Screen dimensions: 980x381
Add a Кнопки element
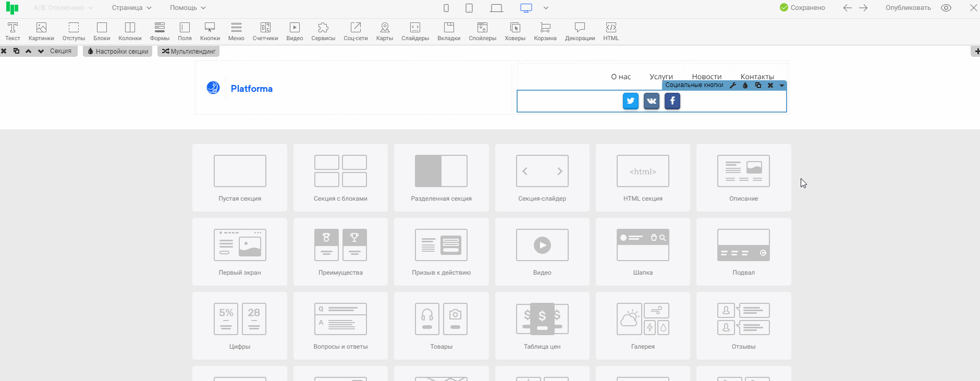210,31
